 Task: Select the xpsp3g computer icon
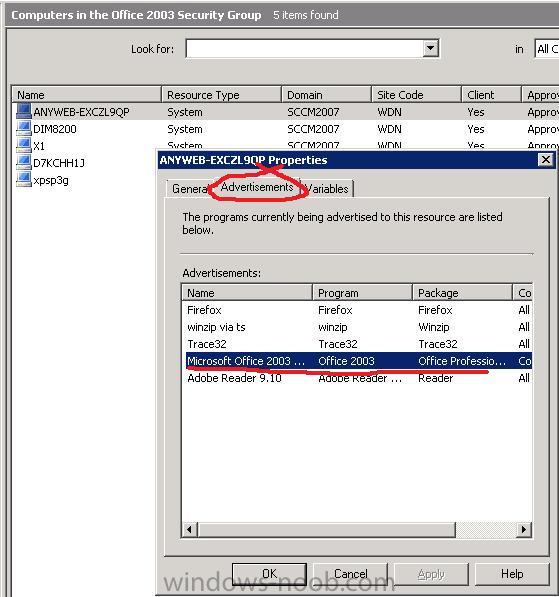(24, 179)
